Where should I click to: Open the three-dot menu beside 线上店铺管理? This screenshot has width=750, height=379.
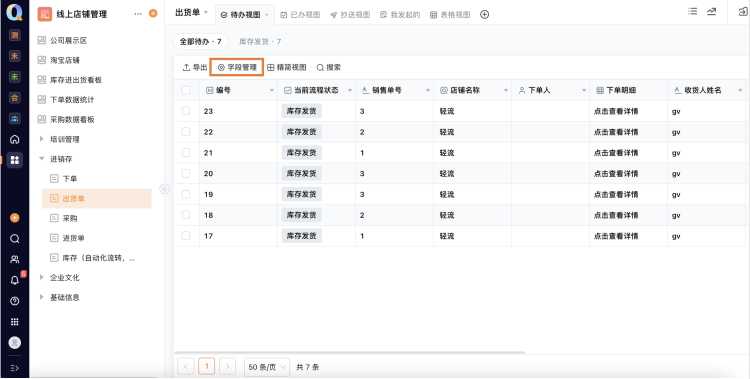(138, 14)
